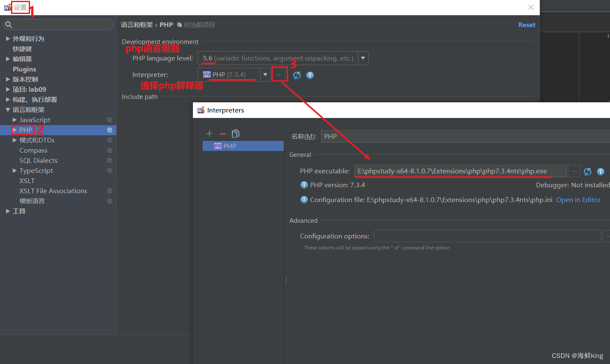Select the PHP settings item in the tree
This screenshot has height=364, width=610.
point(58,130)
